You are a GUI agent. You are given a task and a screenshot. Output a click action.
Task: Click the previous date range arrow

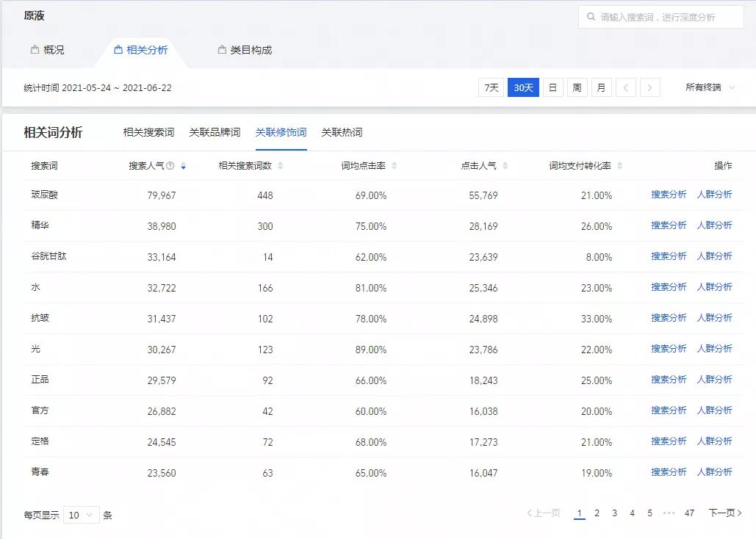point(625,87)
